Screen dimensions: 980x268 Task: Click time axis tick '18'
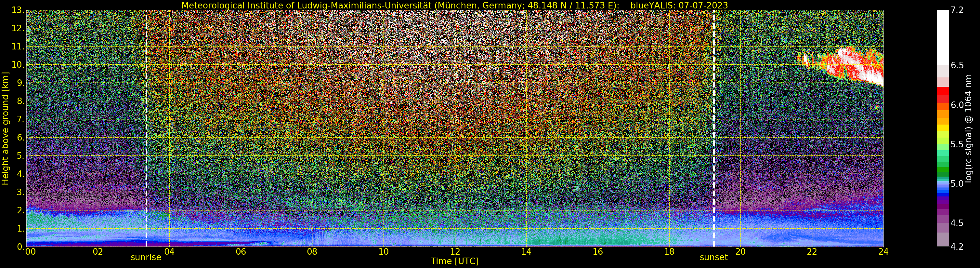click(669, 252)
